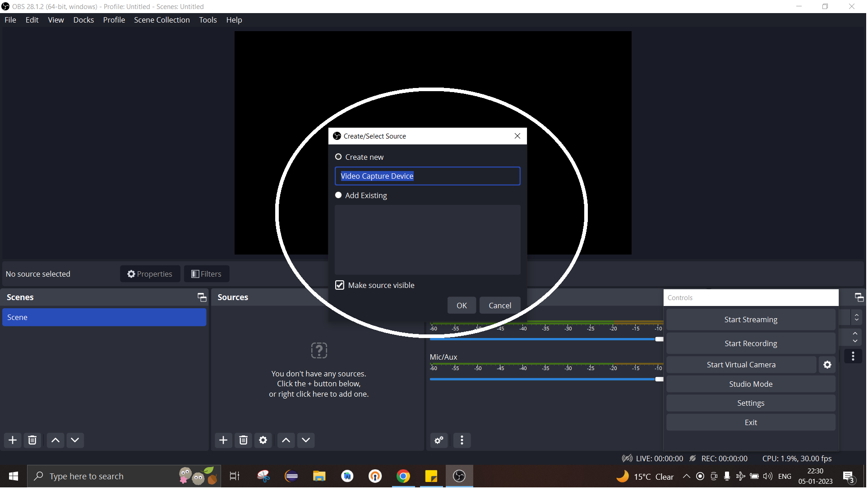The height and width of the screenshot is (491, 868).
Task: Click the taskbar search box
Action: [125, 477]
